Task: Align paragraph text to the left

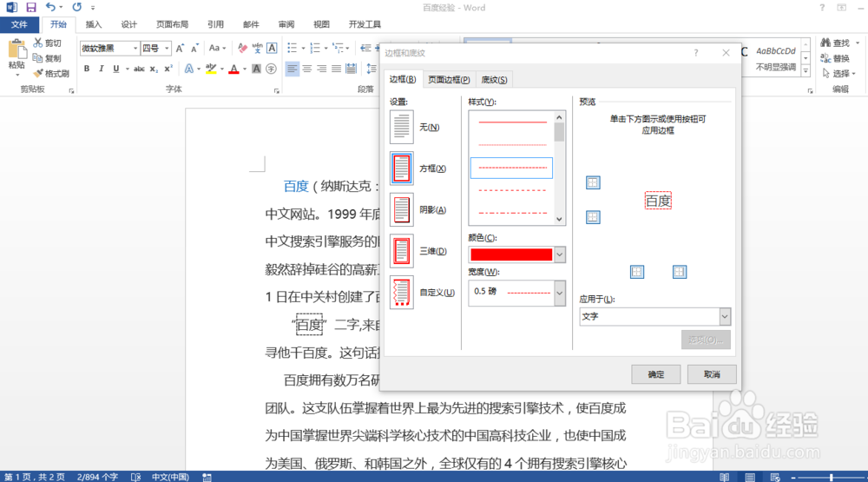Action: click(292, 69)
